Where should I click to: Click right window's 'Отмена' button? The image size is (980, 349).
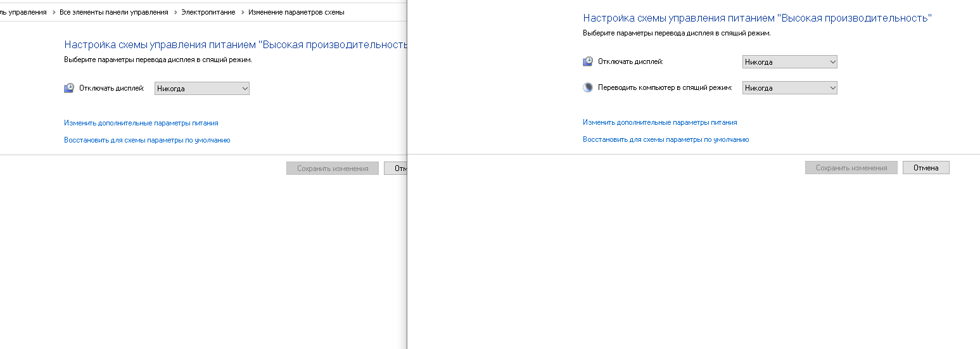926,168
